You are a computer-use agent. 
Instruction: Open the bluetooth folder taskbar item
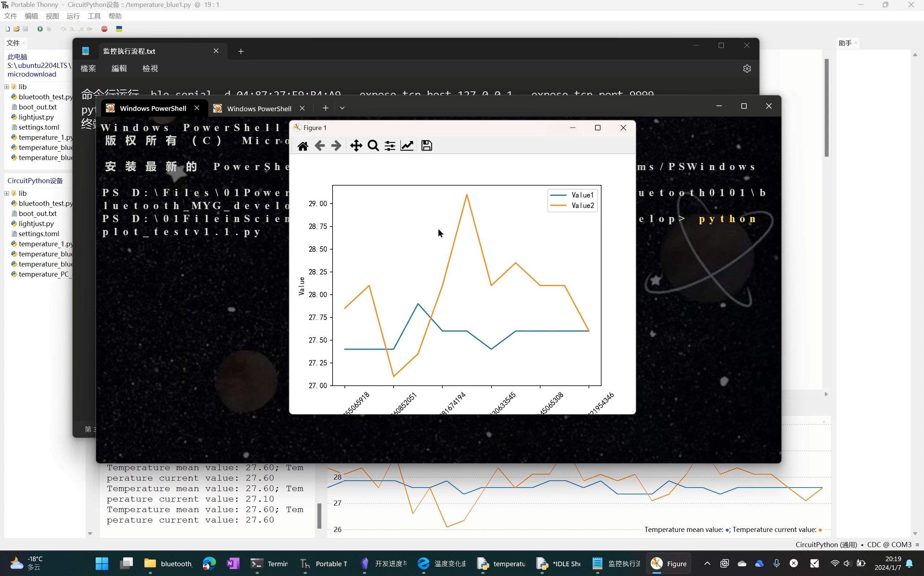coord(168,563)
